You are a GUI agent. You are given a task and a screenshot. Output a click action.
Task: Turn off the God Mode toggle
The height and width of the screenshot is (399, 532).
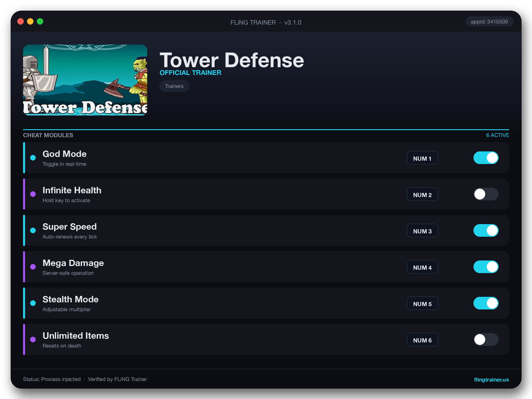tap(486, 158)
